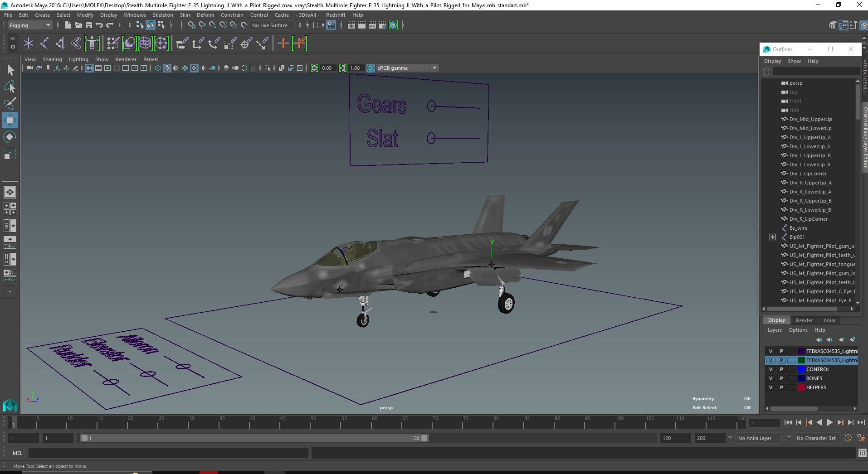Toggle playback flag of BONES layer
Viewport: 868px width, 474px height.
tap(781, 378)
